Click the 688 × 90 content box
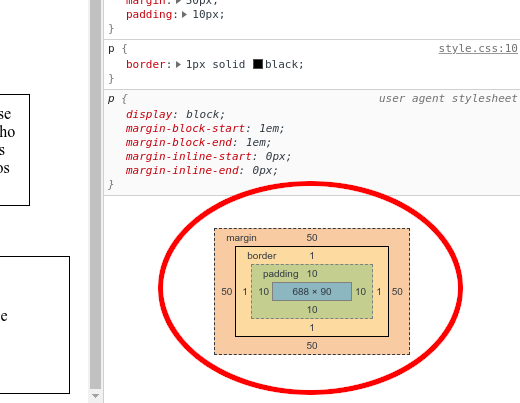The image size is (520, 403). point(312,292)
